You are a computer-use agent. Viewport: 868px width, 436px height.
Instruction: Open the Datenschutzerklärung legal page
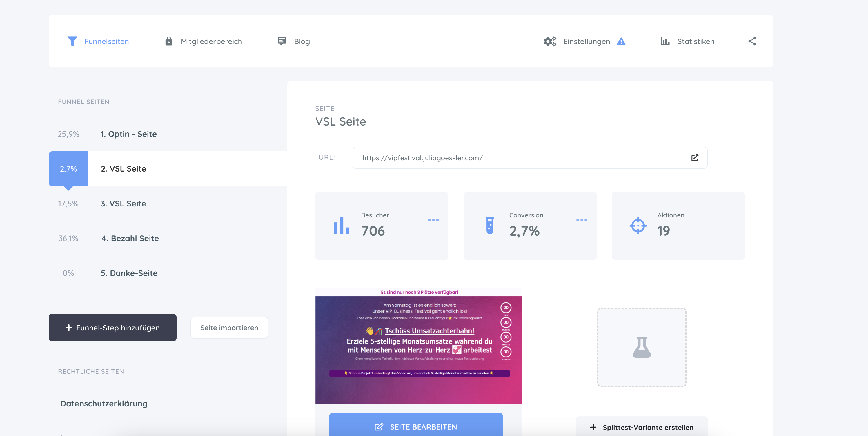pyautogui.click(x=104, y=403)
